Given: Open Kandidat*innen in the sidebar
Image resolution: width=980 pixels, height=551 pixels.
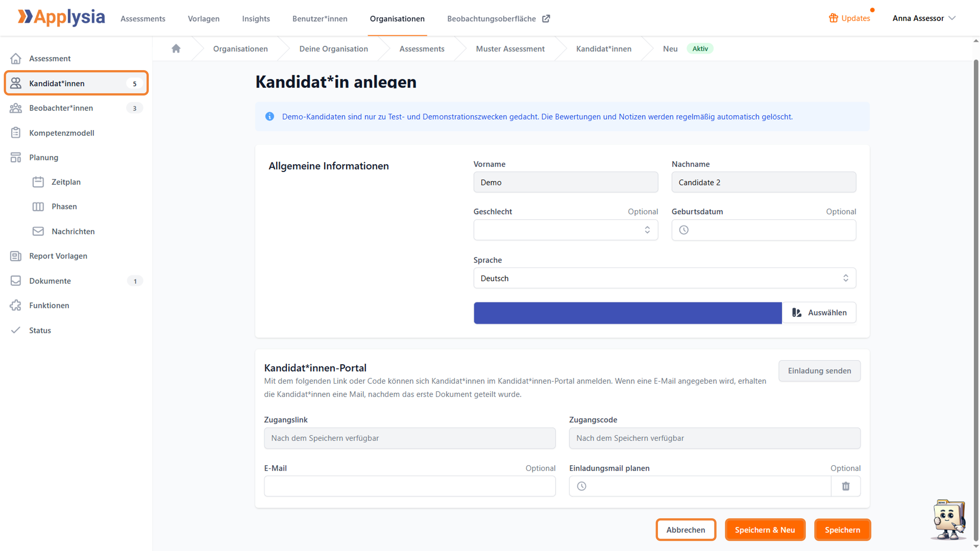Looking at the screenshot, I should pyautogui.click(x=76, y=83).
